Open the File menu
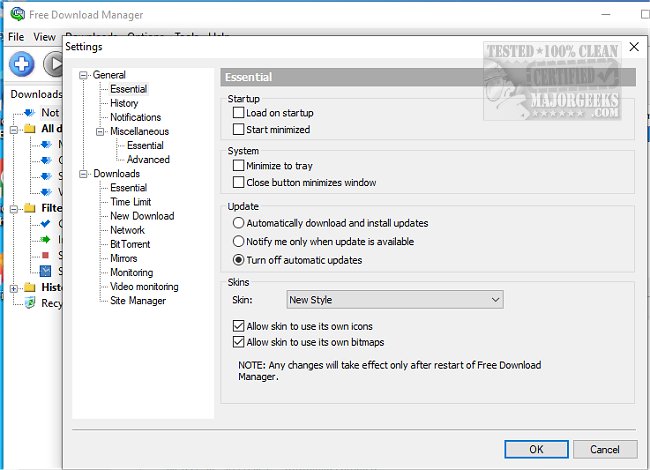The width and height of the screenshot is (650, 470). [15, 37]
